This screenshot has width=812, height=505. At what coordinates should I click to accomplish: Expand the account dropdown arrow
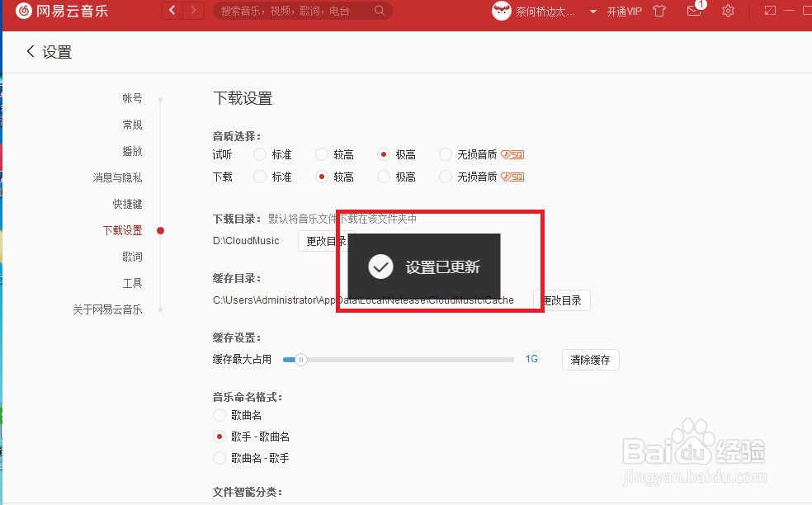pos(593,12)
